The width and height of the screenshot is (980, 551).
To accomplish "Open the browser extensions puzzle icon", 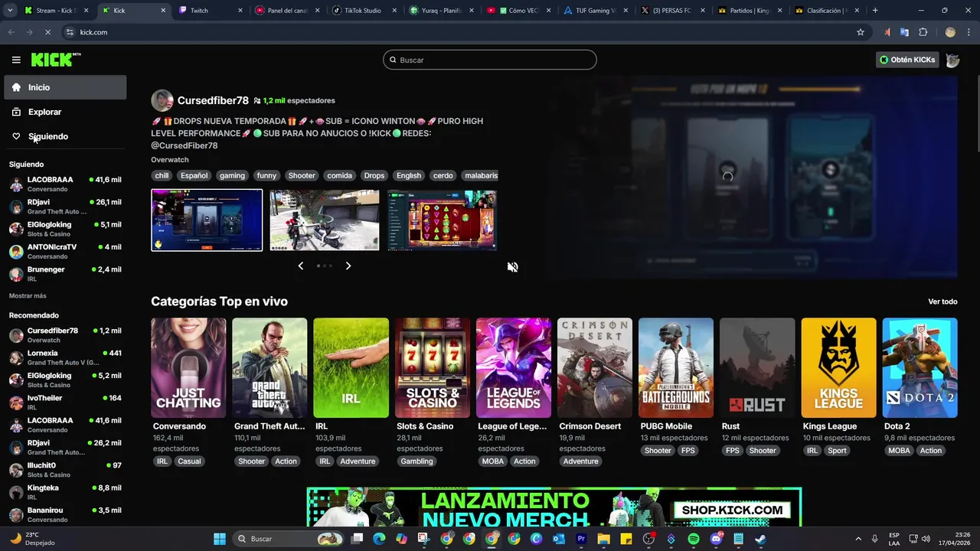I will (x=923, y=32).
